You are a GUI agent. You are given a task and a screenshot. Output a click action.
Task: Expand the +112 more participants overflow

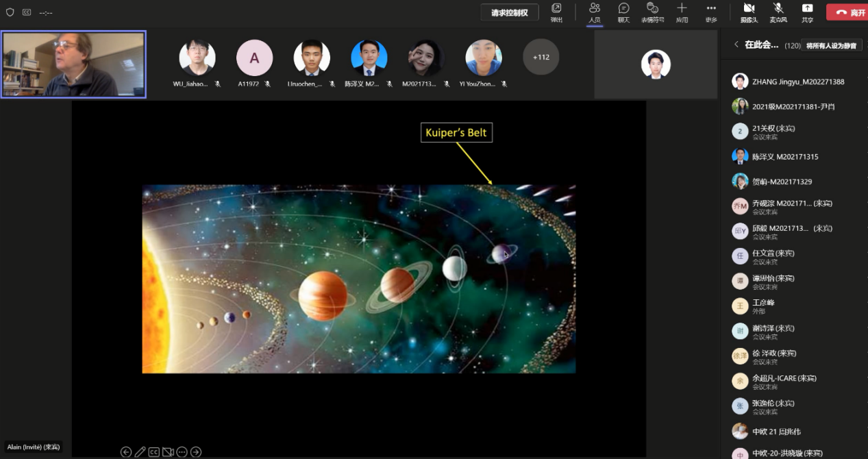(x=541, y=58)
